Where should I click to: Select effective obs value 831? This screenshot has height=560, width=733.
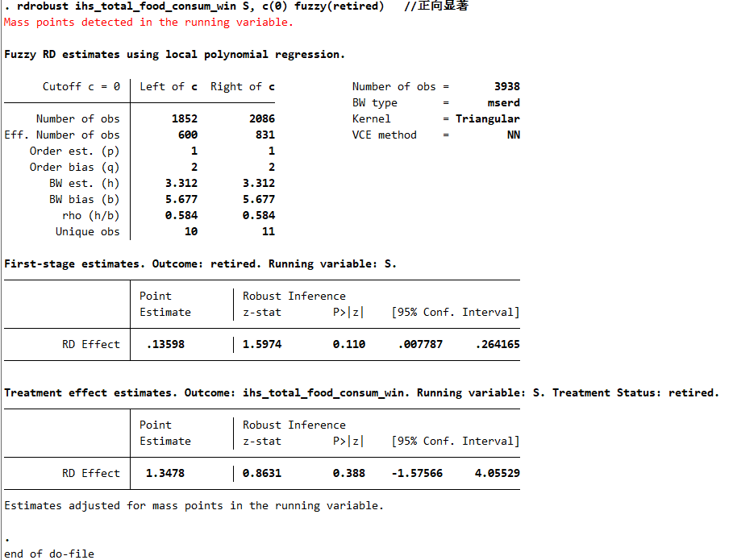pyautogui.click(x=265, y=135)
